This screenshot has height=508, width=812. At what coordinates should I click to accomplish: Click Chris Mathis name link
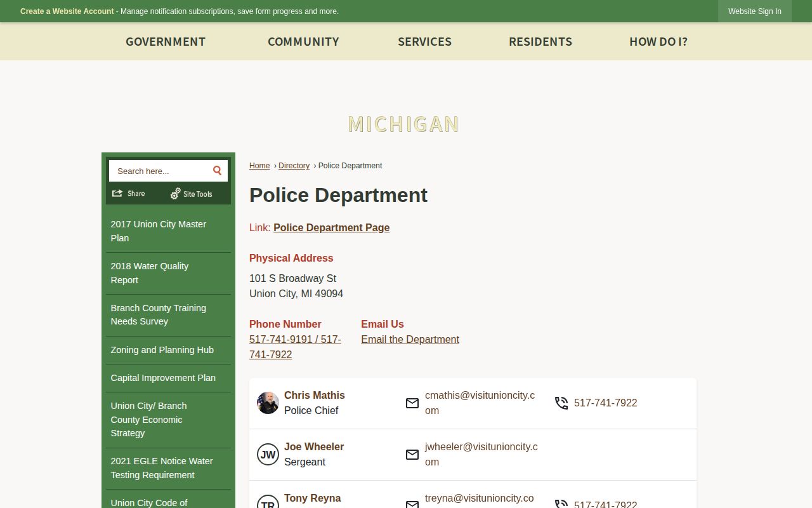315,395
